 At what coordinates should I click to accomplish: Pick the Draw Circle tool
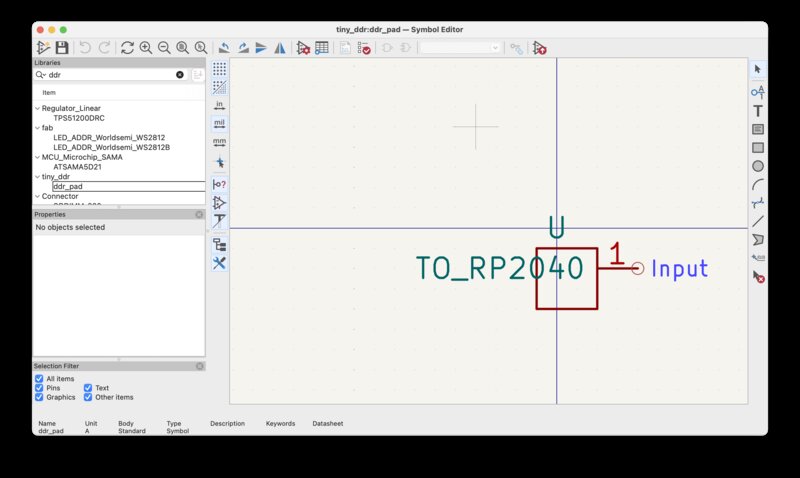tap(757, 166)
